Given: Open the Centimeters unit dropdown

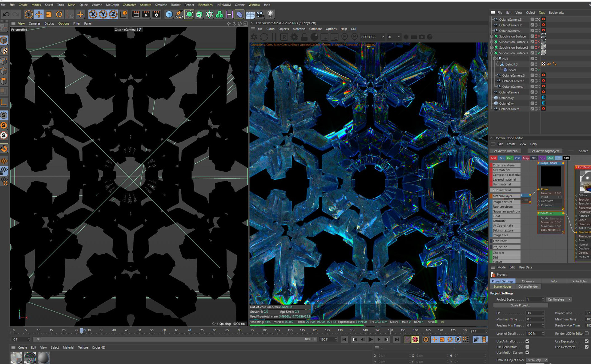Looking at the screenshot, I should pyautogui.click(x=559, y=299).
